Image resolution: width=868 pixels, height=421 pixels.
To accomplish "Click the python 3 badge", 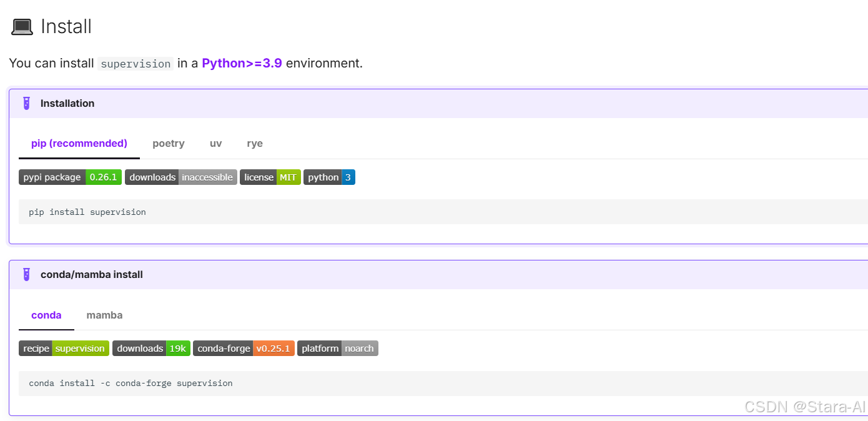I will coord(329,177).
